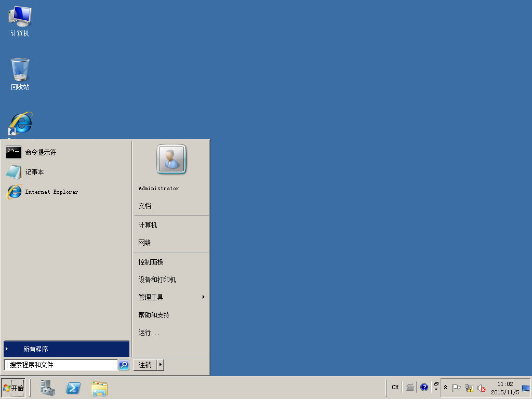Show hidden tray icons arrow
532x399 pixels.
[x=445, y=388]
